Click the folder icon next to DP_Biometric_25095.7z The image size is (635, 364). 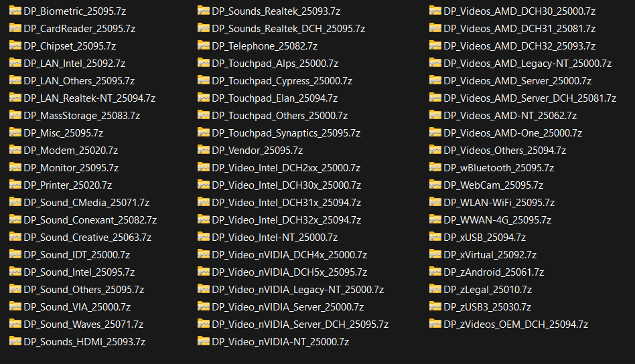tap(15, 11)
